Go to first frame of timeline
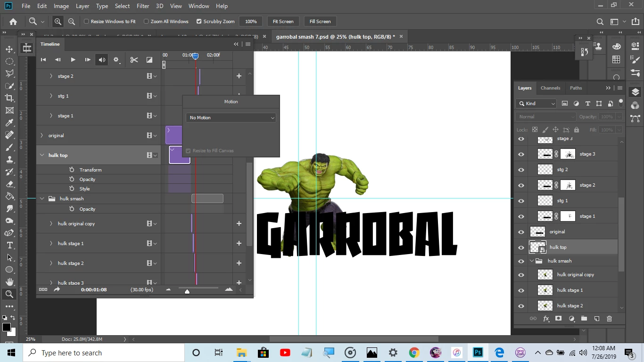 (x=43, y=59)
